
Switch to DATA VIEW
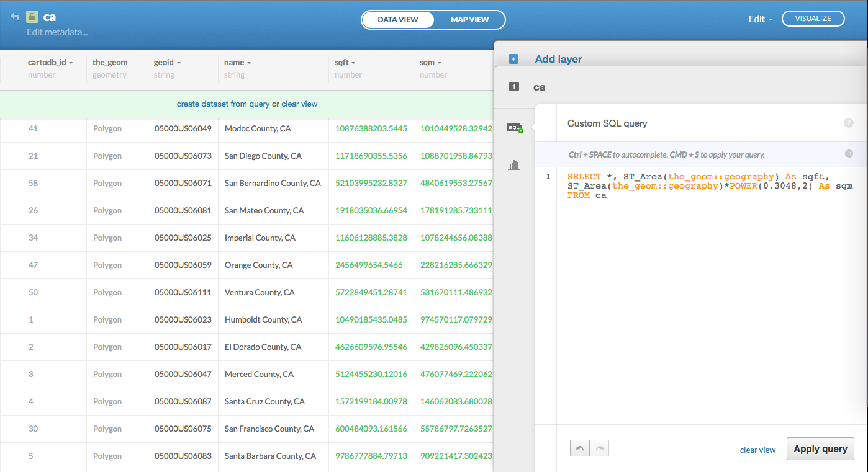[x=398, y=20]
